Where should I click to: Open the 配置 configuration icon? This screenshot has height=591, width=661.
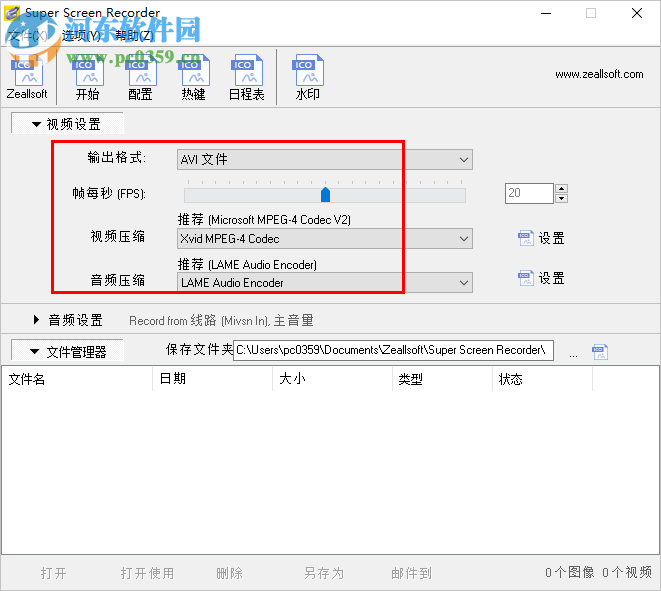point(140,78)
